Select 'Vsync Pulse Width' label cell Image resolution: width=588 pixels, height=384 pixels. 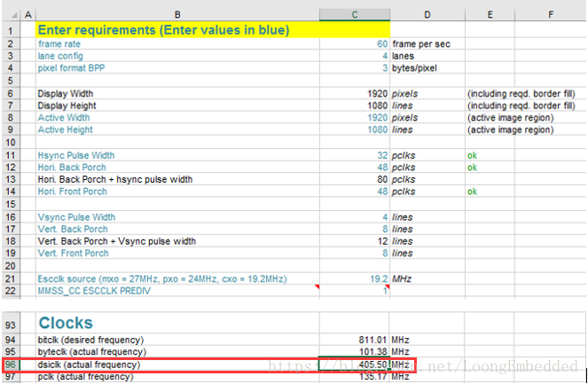click(x=177, y=217)
